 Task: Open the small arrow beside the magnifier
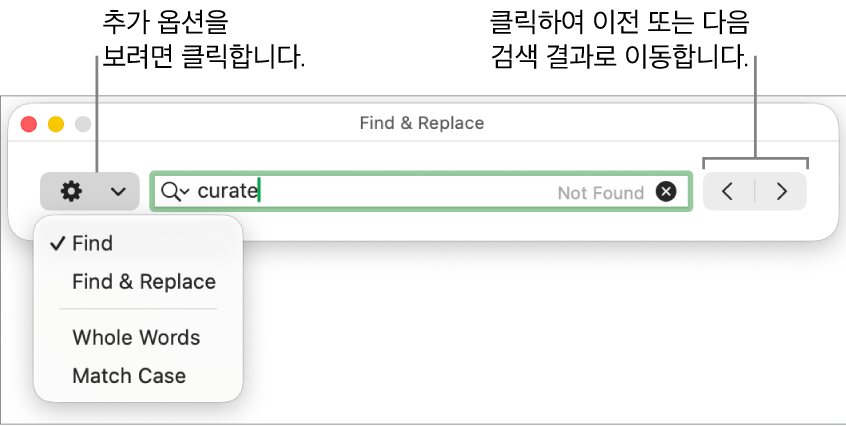click(185, 192)
